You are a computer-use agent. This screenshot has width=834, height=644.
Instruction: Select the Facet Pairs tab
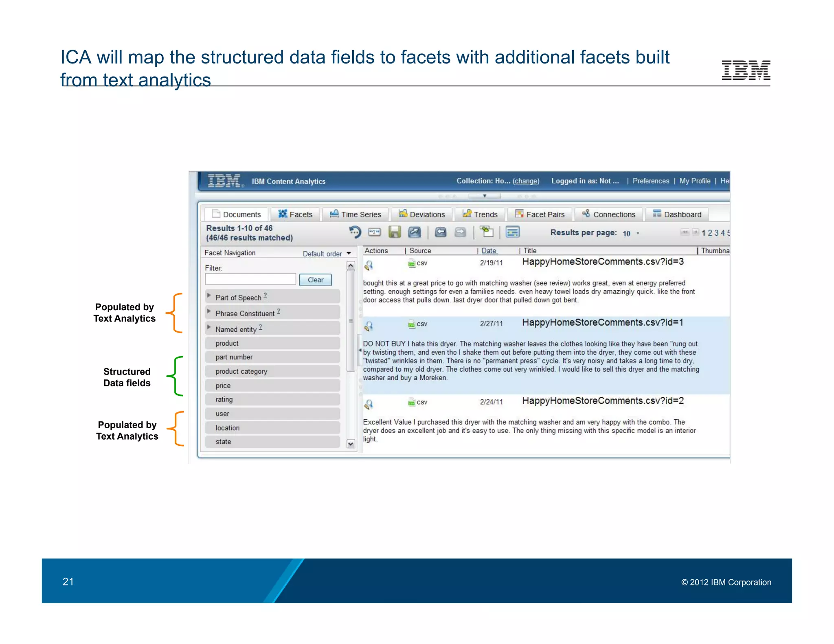pyautogui.click(x=540, y=214)
